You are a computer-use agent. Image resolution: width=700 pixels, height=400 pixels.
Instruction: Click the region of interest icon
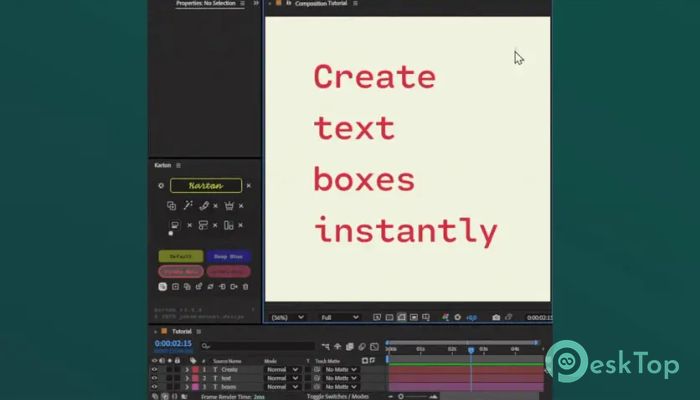pyautogui.click(x=414, y=317)
